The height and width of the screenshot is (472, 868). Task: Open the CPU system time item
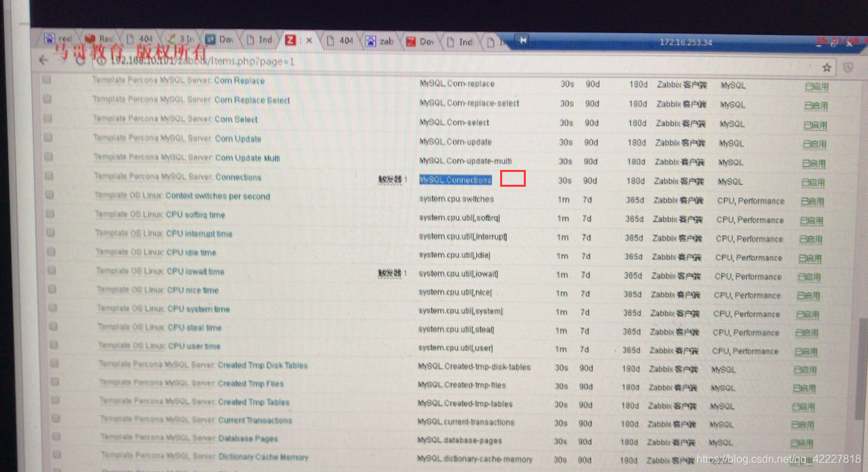198,309
